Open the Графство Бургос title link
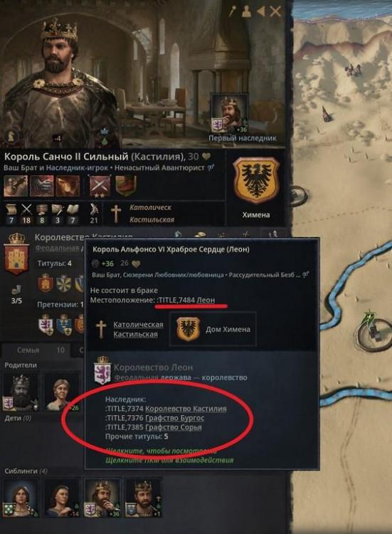Image resolution: width=392 pixels, height=534 pixels. [174, 418]
